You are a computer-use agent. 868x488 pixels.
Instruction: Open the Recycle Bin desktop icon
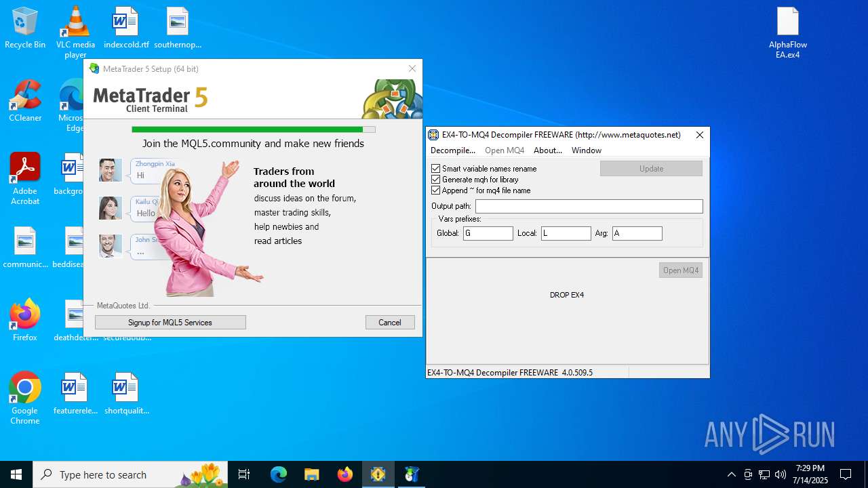click(x=25, y=28)
